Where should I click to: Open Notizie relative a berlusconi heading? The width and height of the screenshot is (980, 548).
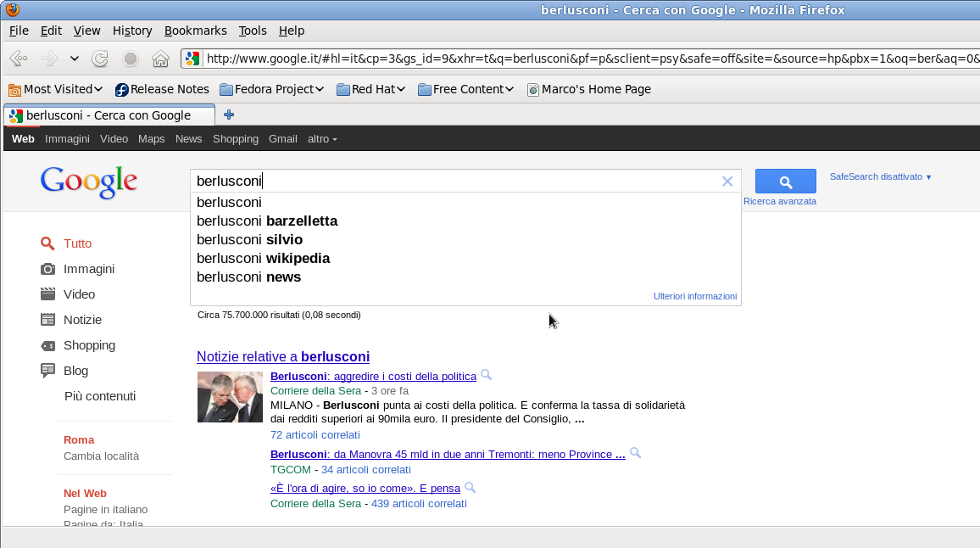click(x=283, y=356)
